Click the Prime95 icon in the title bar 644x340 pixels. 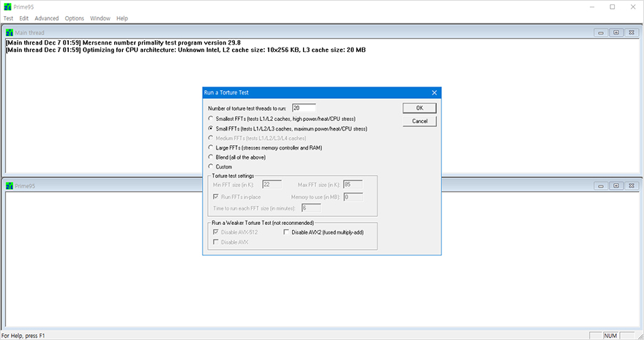click(8, 7)
